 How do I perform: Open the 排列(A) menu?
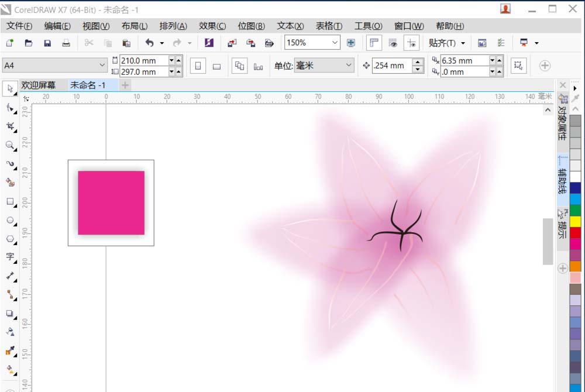173,26
